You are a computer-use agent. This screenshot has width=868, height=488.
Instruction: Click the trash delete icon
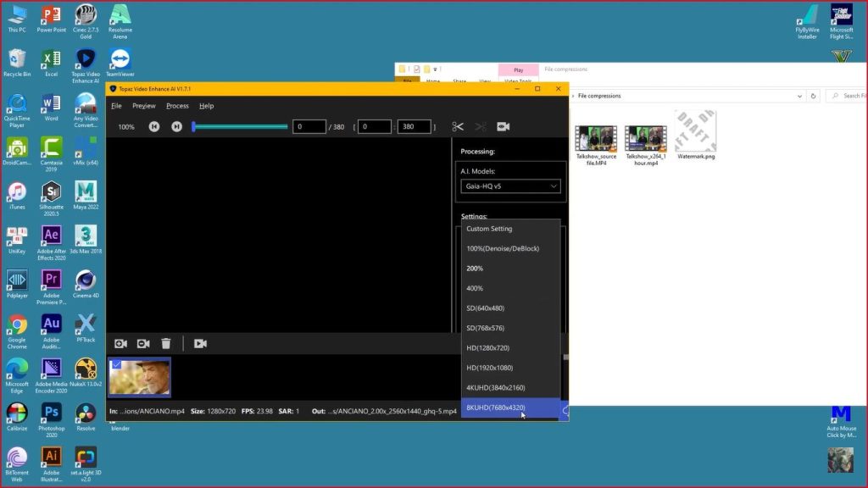tap(166, 343)
